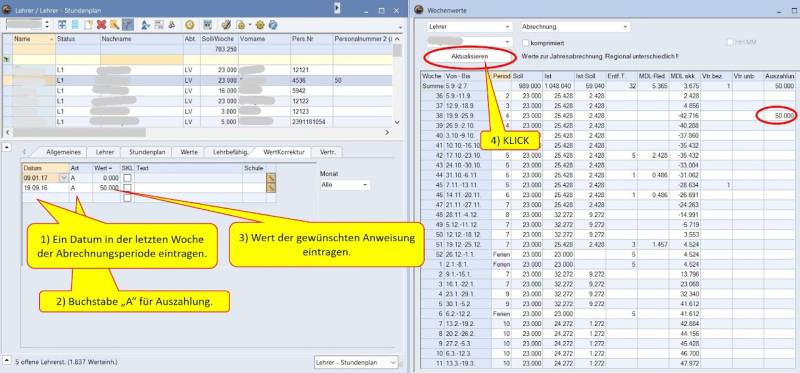The height and width of the screenshot is (373, 800).
Task: Click the Aktualisieren button
Action: [470, 56]
